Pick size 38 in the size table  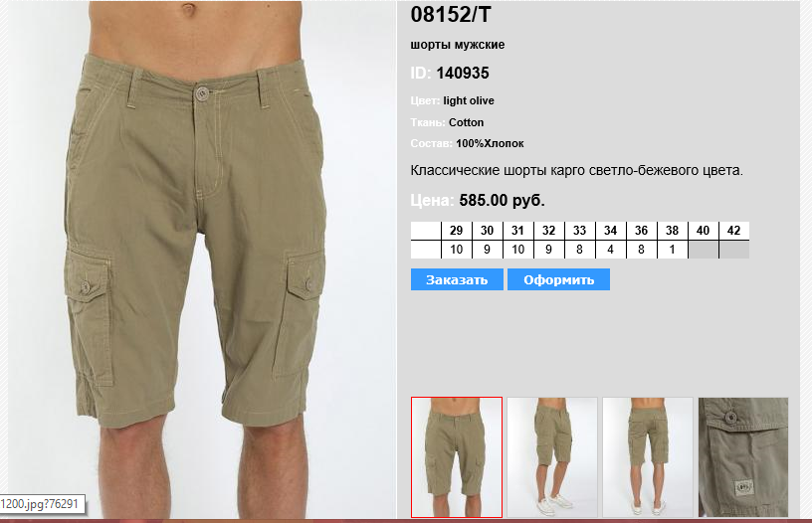(x=672, y=231)
